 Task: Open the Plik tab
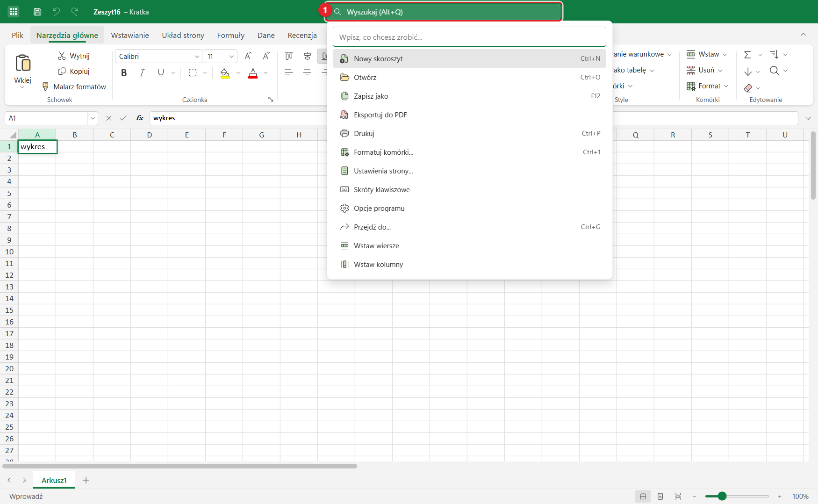(18, 35)
